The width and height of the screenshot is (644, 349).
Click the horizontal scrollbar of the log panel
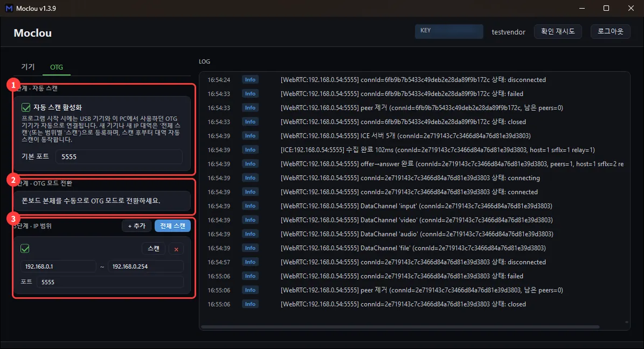(x=400, y=327)
